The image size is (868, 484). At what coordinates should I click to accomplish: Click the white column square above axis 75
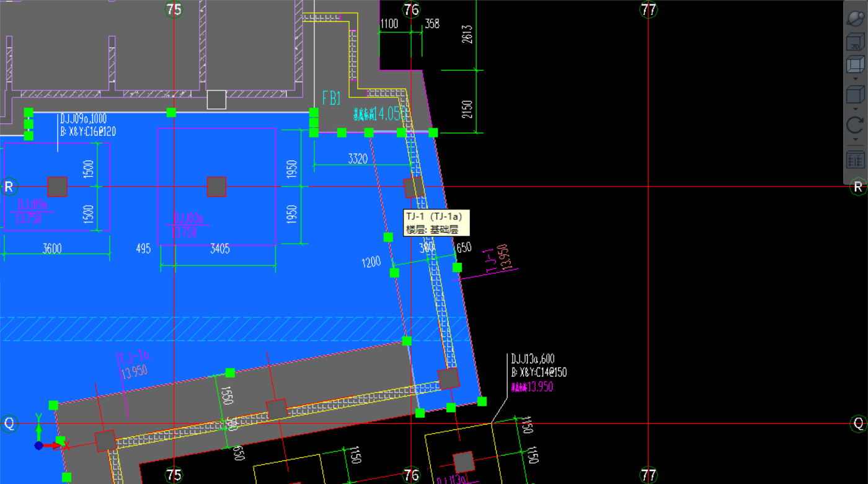216,99
